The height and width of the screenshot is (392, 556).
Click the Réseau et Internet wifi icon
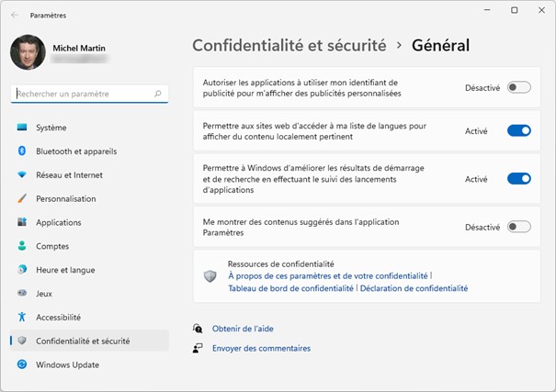pos(22,175)
